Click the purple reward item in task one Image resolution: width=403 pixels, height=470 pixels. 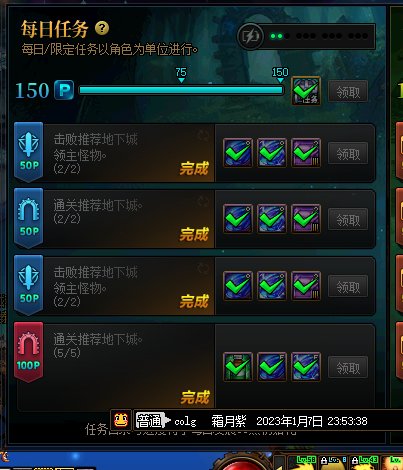click(x=306, y=153)
